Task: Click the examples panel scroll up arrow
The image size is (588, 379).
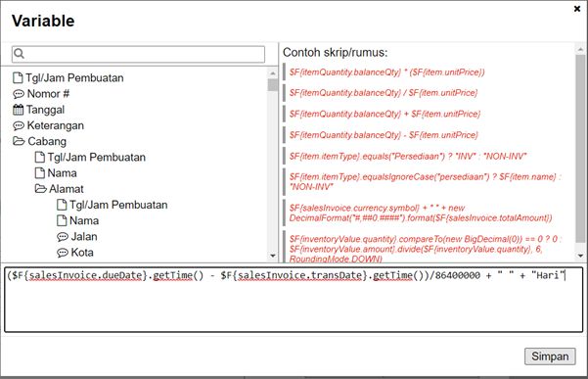Action: point(580,49)
